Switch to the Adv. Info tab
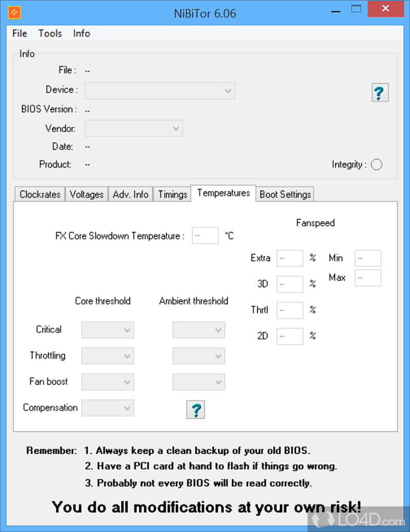Image resolution: width=410 pixels, height=532 pixels. click(x=131, y=195)
